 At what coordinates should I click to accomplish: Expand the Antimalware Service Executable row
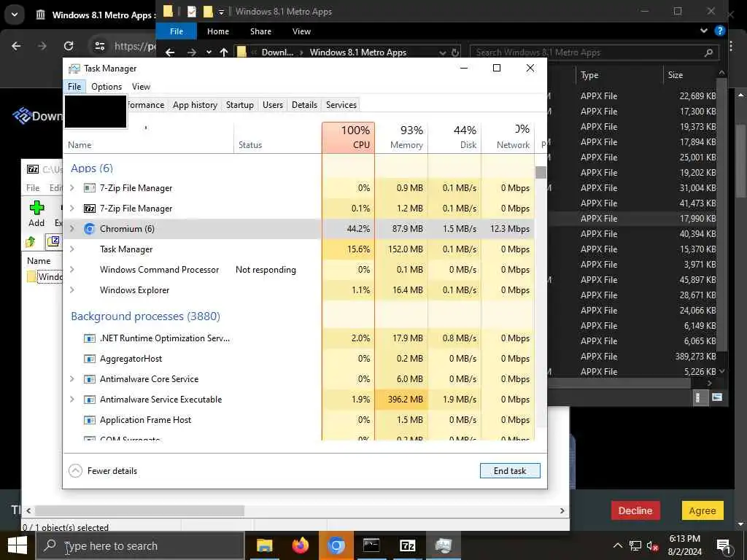coord(72,400)
